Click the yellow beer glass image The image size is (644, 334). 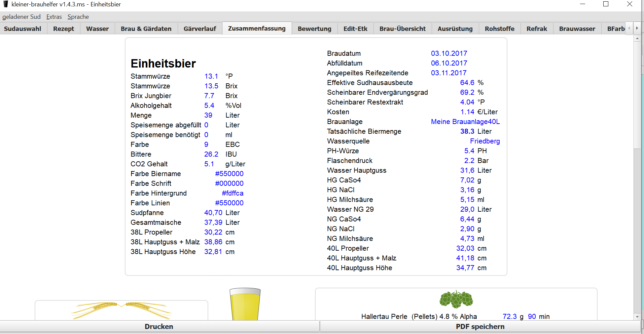click(245, 304)
